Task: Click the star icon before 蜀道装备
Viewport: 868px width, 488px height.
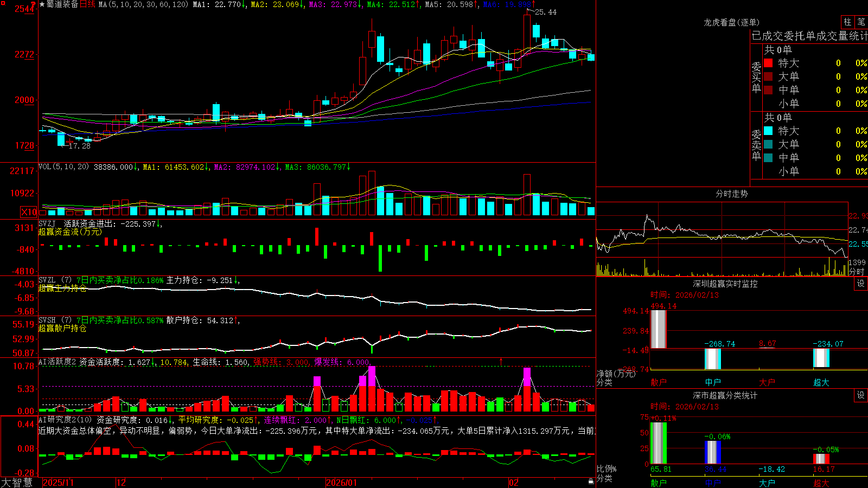Action: [x=42, y=4]
